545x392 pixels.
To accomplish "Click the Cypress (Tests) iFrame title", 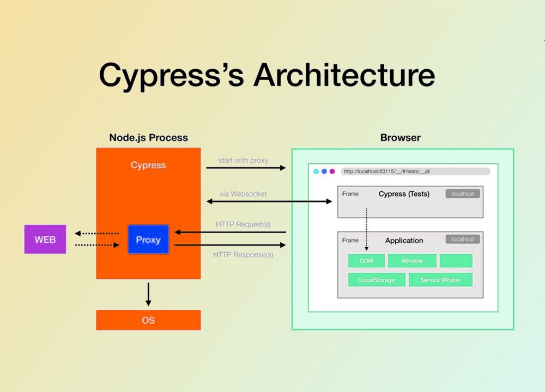I will (404, 194).
